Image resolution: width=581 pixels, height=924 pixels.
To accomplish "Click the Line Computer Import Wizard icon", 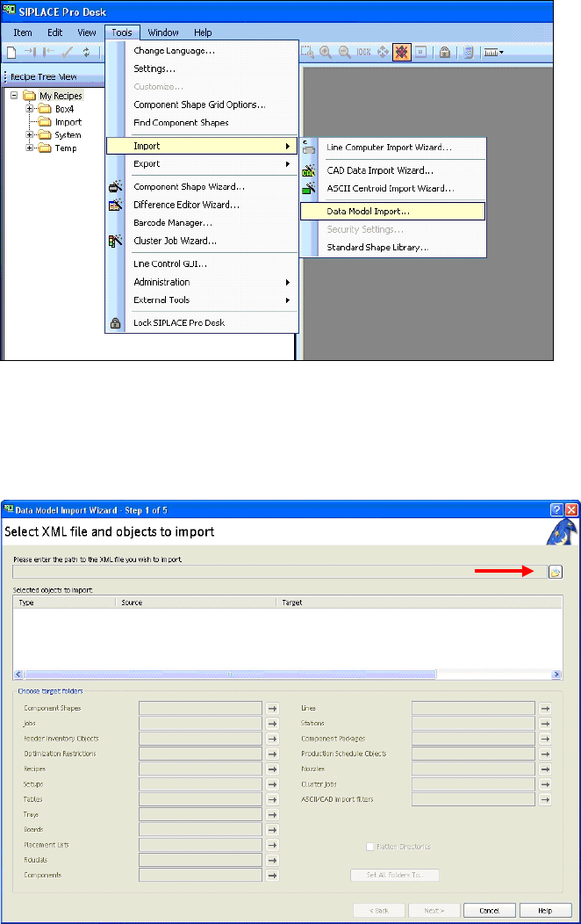I will (308, 148).
